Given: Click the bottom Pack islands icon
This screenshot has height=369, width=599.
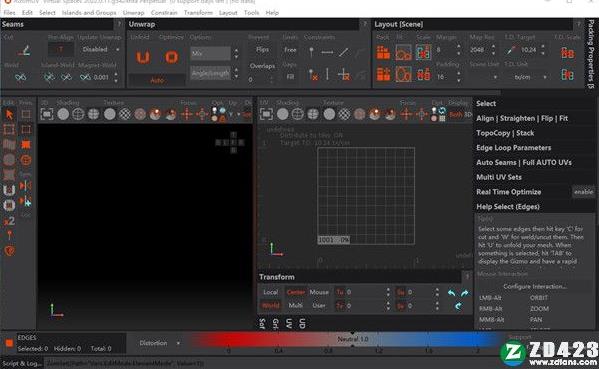Looking at the screenshot, I should [x=383, y=74].
